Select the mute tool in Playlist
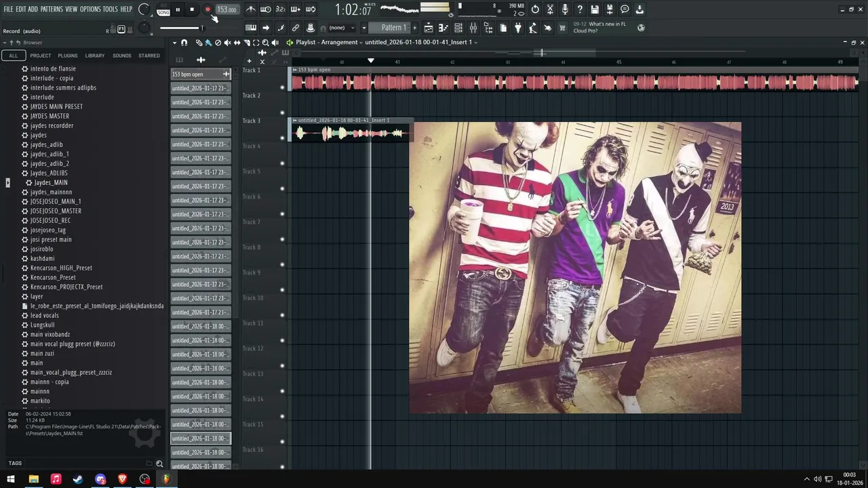Viewport: 868px width, 488px height. (228, 42)
